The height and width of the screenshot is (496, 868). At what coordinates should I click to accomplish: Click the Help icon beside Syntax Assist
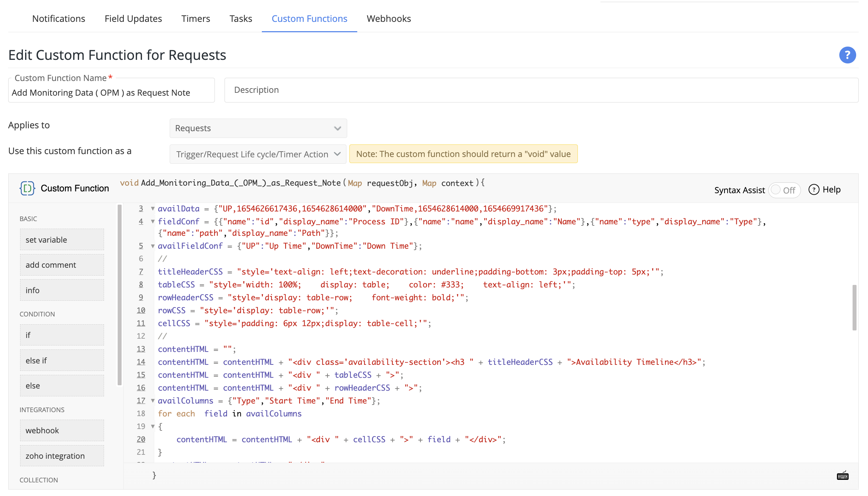point(814,190)
